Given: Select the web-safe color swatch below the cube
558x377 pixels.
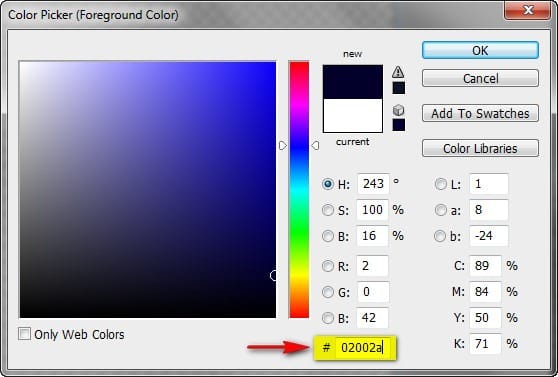Looking at the screenshot, I should pos(399,125).
